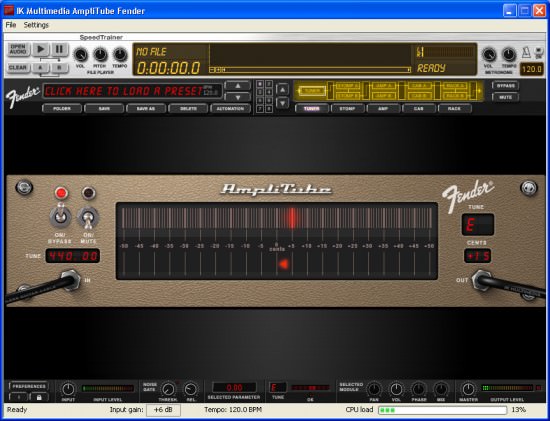Switch to the Tuner module tab
550x421 pixels.
point(311,108)
